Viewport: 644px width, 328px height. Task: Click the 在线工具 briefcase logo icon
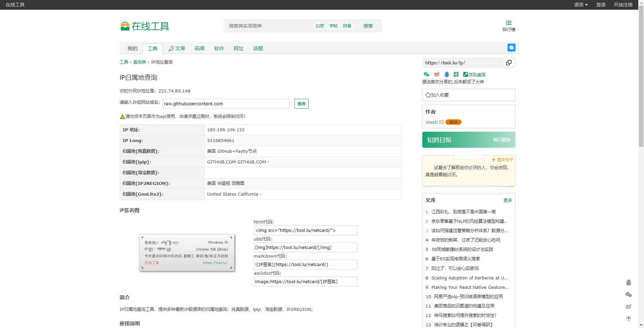tap(125, 26)
